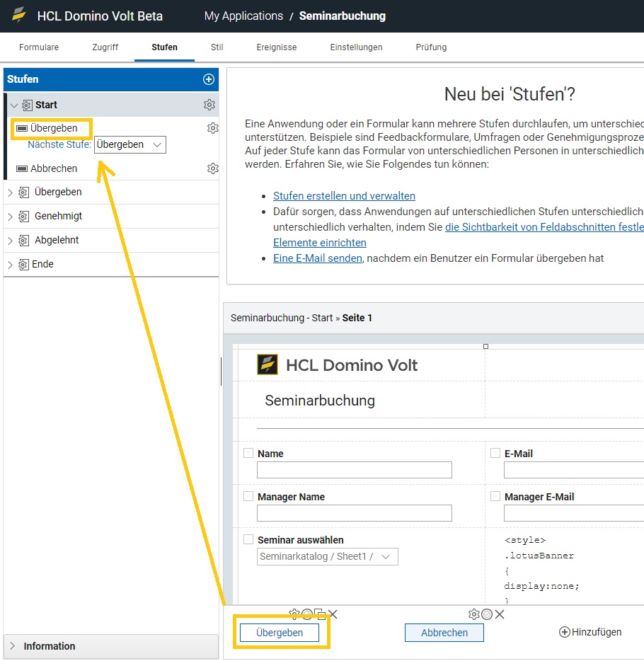This screenshot has width=644, height=661.
Task: Open settings gear for the Abbrechen action
Action: (213, 168)
